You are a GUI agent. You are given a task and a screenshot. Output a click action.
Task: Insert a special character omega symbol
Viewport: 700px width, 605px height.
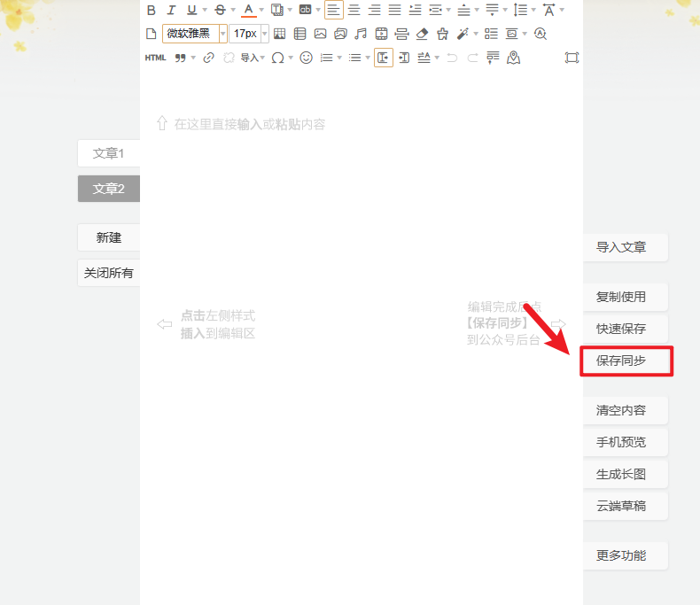point(277,58)
